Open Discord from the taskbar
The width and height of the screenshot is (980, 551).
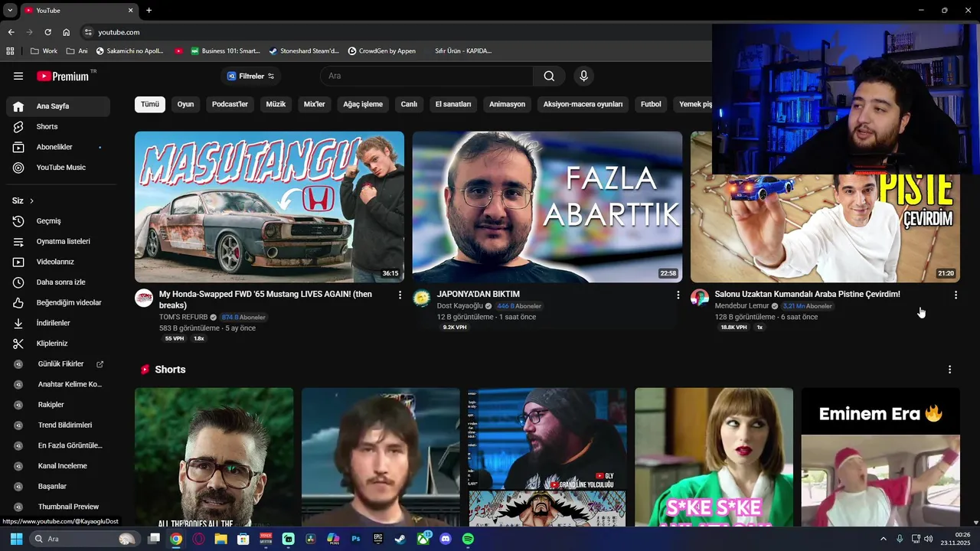(x=446, y=539)
